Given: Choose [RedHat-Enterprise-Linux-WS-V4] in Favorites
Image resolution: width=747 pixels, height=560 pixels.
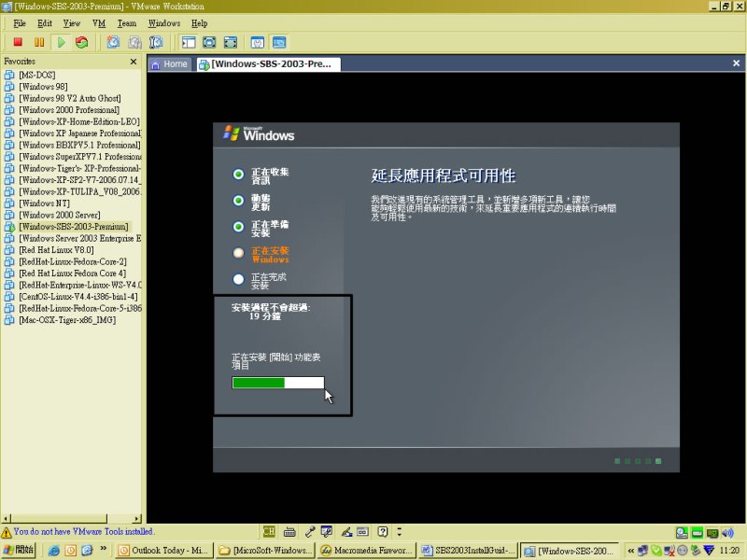Looking at the screenshot, I should click(80, 285).
